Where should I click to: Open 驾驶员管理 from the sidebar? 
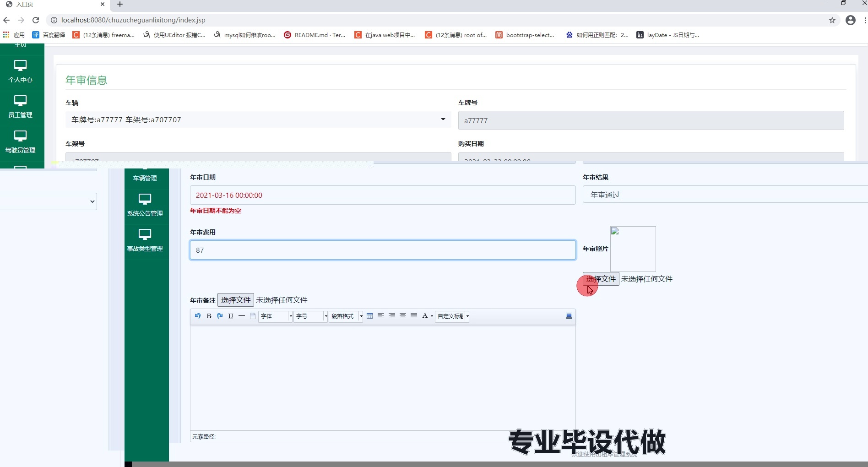tap(20, 141)
